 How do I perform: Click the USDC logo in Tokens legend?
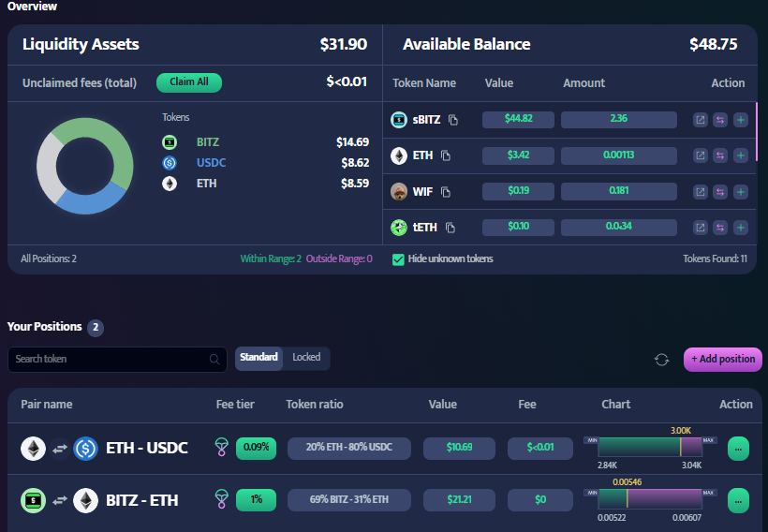pos(170,163)
